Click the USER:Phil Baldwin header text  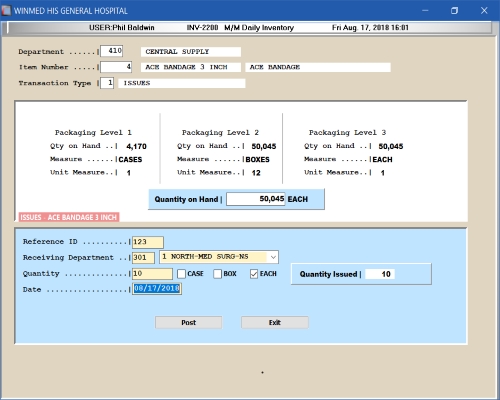122,28
